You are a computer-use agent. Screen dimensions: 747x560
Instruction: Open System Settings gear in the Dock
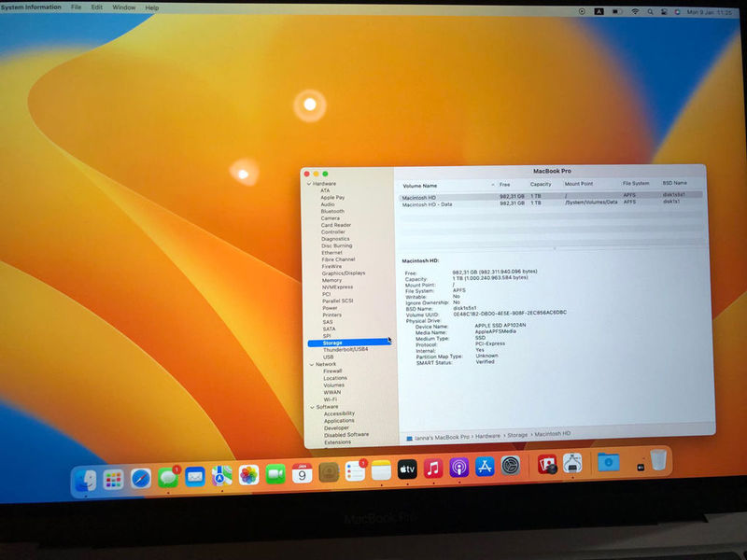click(510, 466)
